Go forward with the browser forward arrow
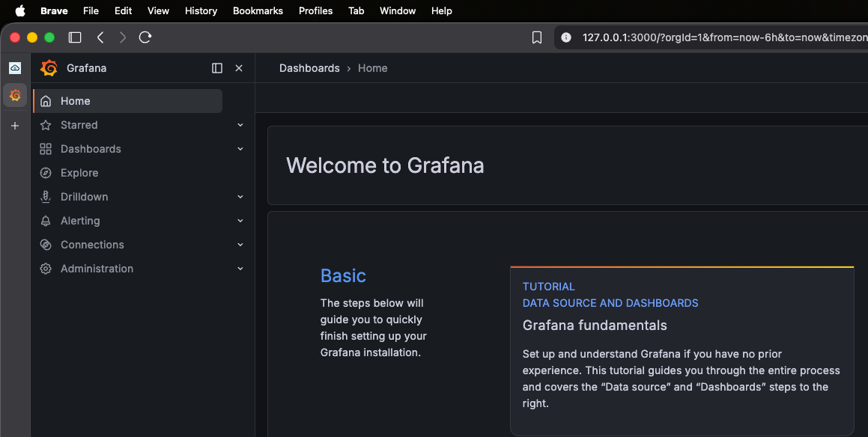 click(x=122, y=37)
